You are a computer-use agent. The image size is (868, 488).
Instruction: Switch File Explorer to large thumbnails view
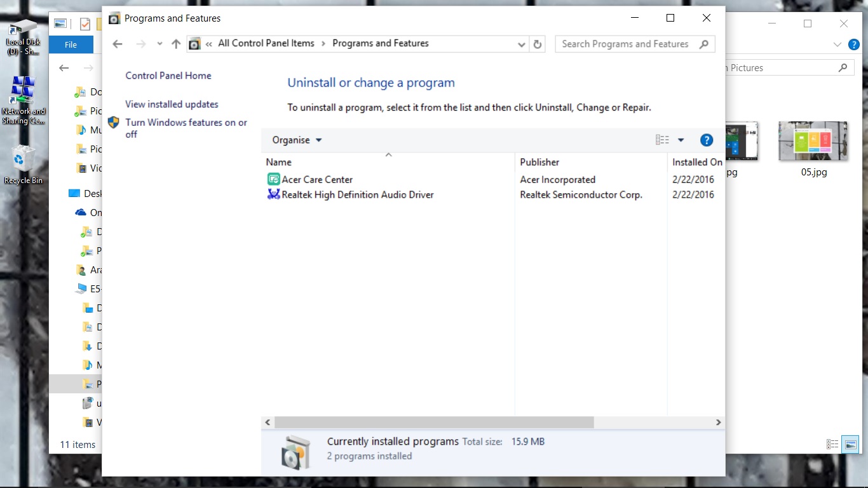coord(850,444)
